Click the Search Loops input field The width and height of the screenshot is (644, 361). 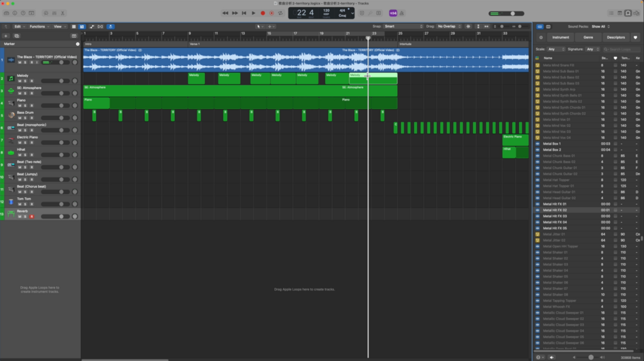[622, 49]
